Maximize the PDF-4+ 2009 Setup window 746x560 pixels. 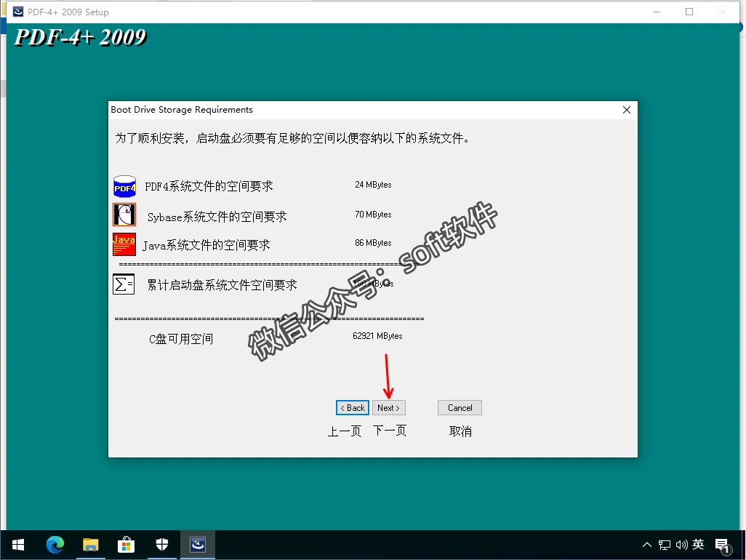coord(689,12)
